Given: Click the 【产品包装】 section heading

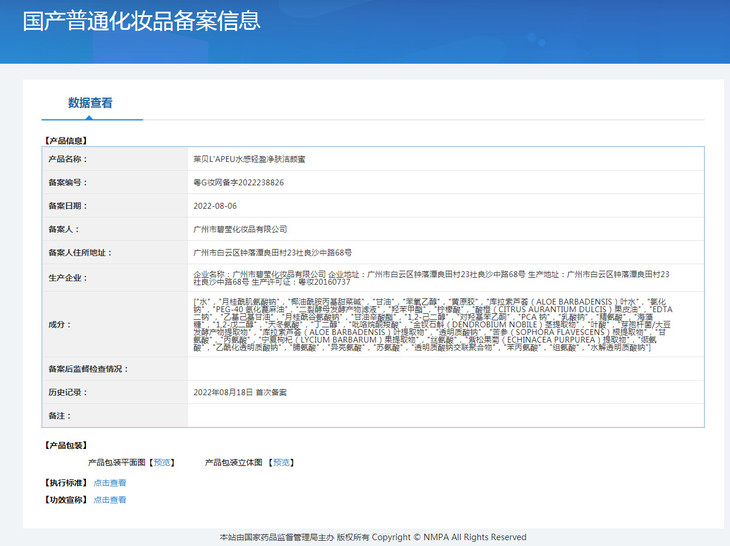Looking at the screenshot, I should click(65, 445).
